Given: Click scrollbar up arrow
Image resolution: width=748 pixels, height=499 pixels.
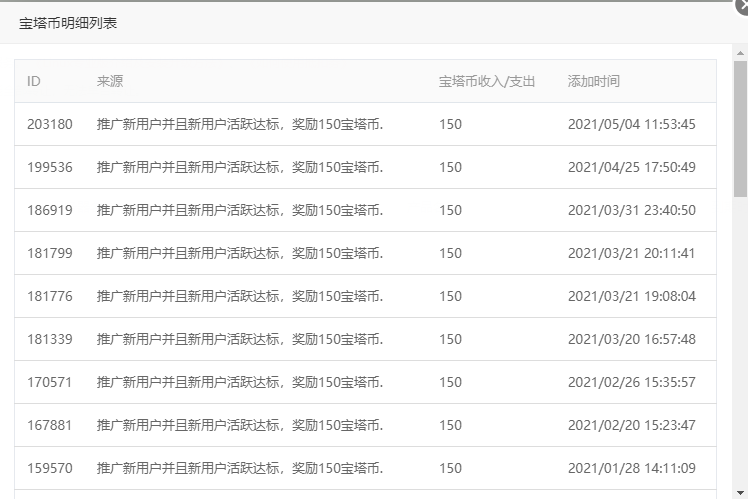Looking at the screenshot, I should (x=740, y=53).
